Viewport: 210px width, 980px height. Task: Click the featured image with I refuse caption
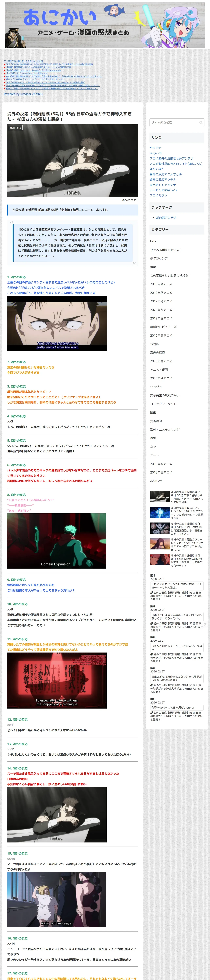72,161
